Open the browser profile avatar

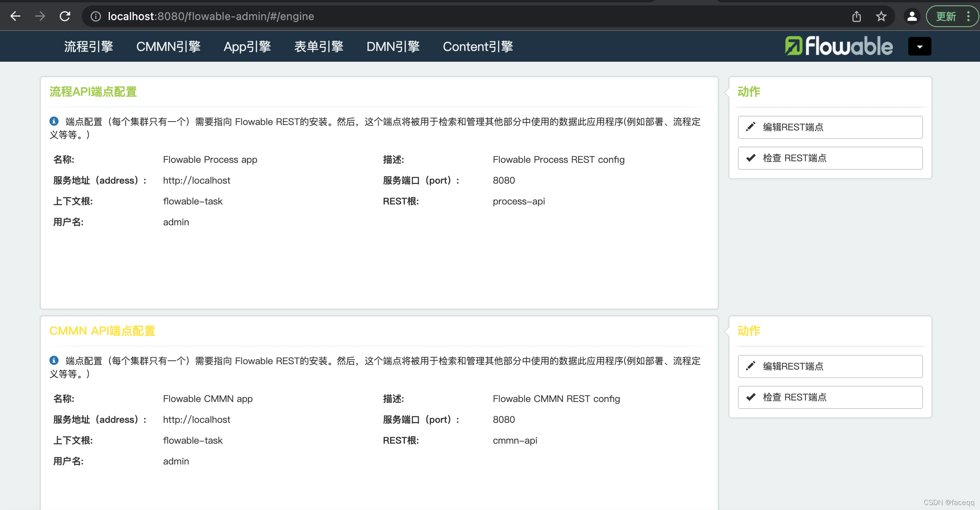(x=912, y=16)
